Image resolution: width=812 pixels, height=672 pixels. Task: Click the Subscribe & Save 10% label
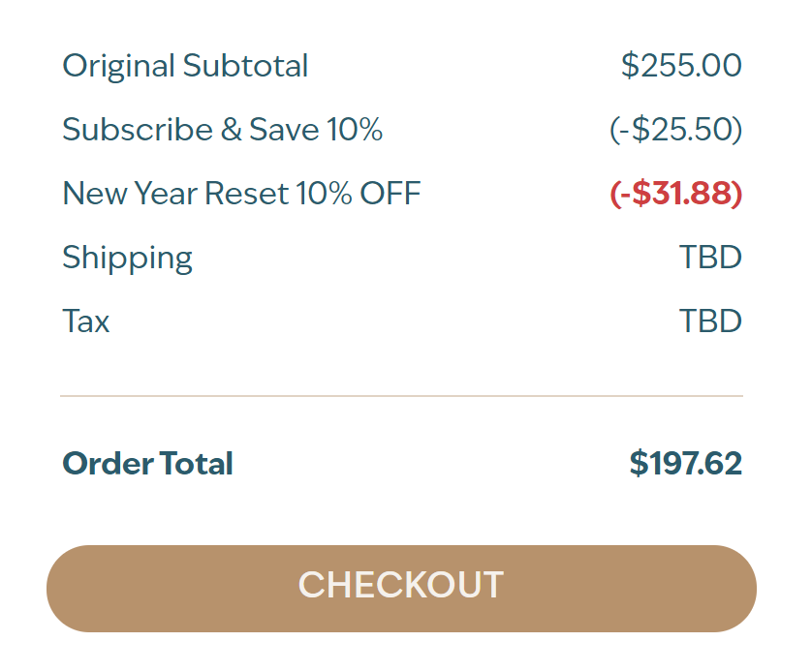[222, 130]
